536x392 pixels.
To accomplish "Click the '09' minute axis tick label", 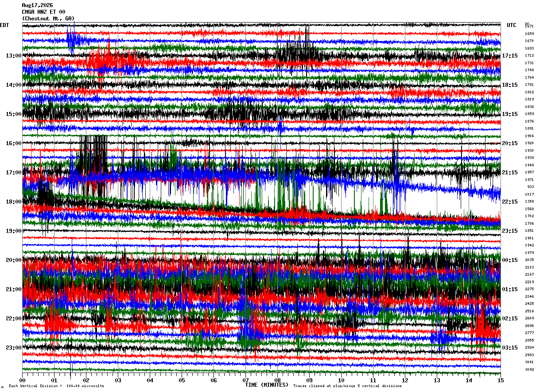I will 309,380.
